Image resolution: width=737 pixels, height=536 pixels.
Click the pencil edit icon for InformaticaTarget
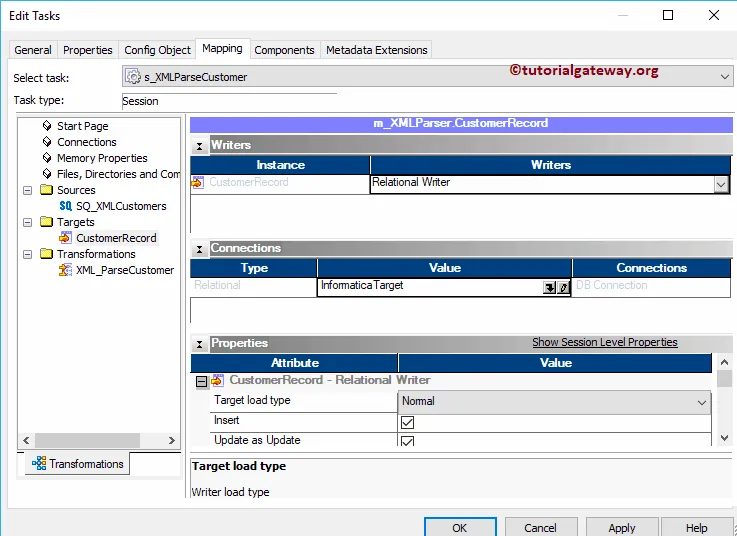pos(563,287)
